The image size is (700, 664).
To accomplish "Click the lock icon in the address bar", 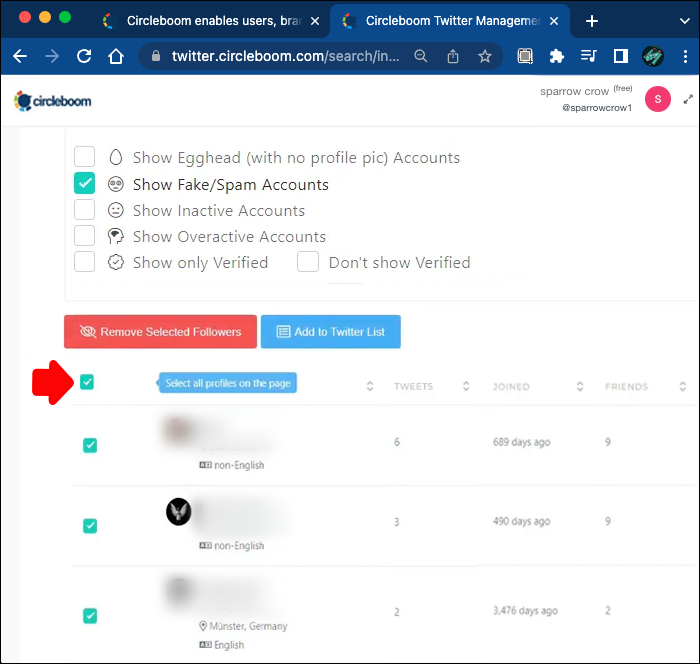I will pyautogui.click(x=155, y=56).
